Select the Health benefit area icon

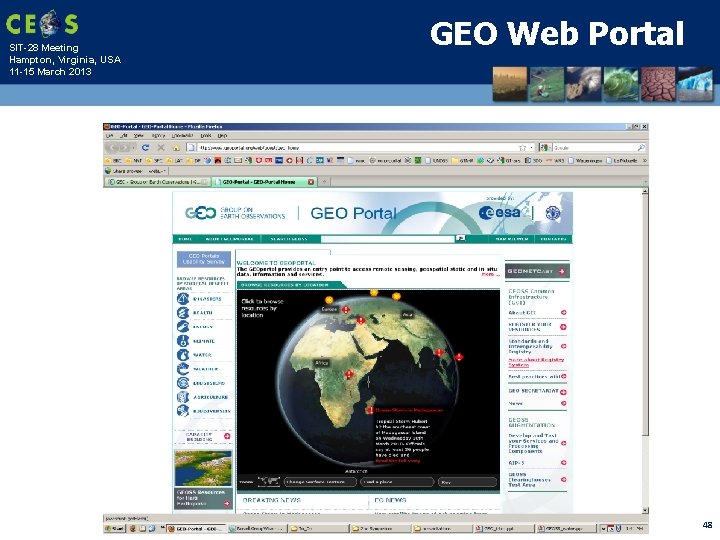[x=183, y=313]
